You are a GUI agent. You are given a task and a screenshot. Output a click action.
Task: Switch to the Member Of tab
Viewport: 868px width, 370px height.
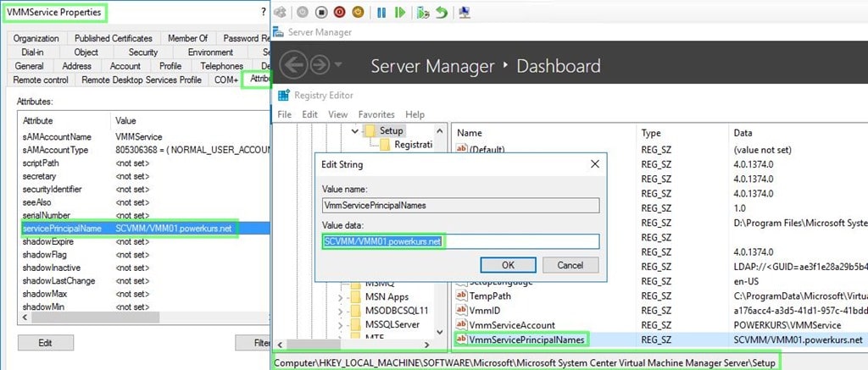(x=187, y=38)
